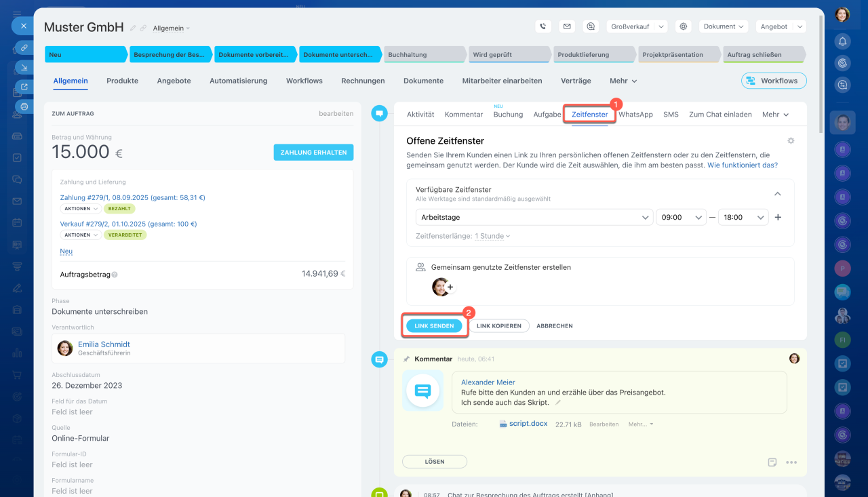Click the ZAHLUNG ERHALTEN button
The width and height of the screenshot is (868, 497).
pos(313,153)
